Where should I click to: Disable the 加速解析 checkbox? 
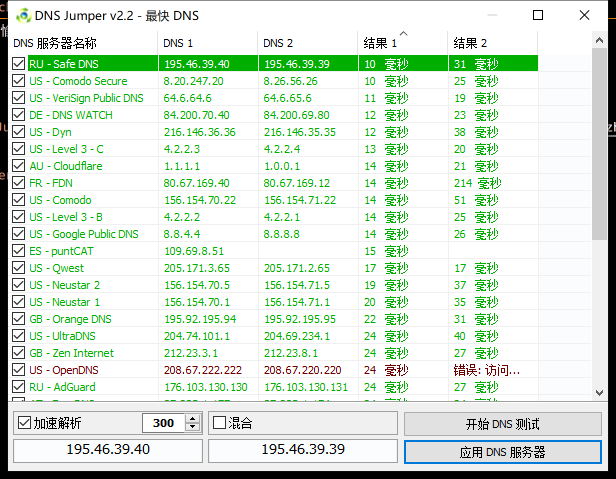point(24,423)
